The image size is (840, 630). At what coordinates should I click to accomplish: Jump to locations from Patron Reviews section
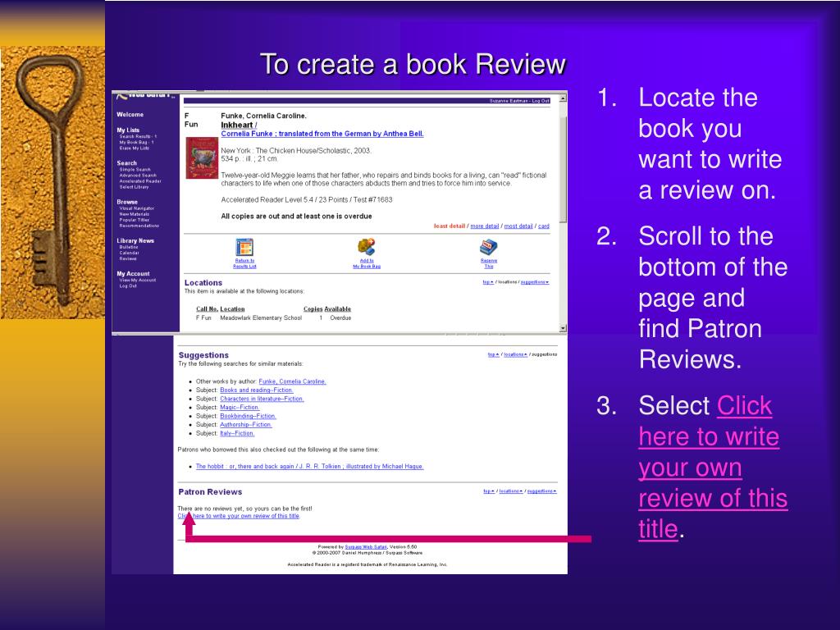click(511, 491)
